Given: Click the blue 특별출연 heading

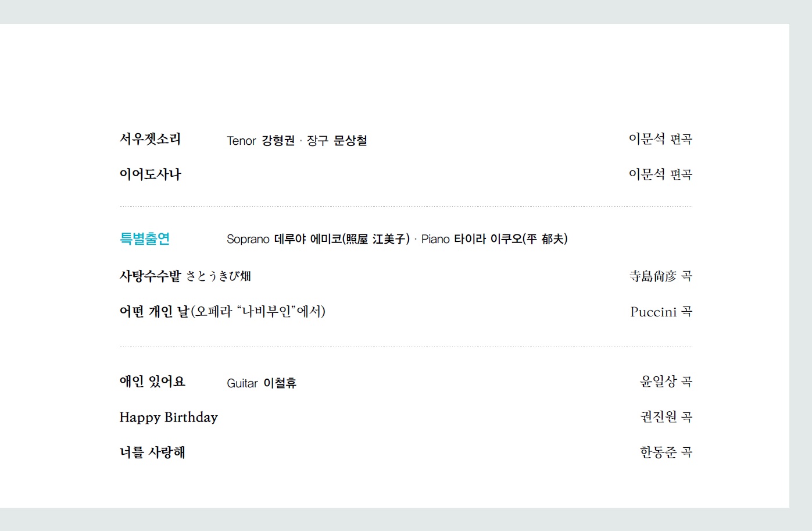Looking at the screenshot, I should coord(145,238).
